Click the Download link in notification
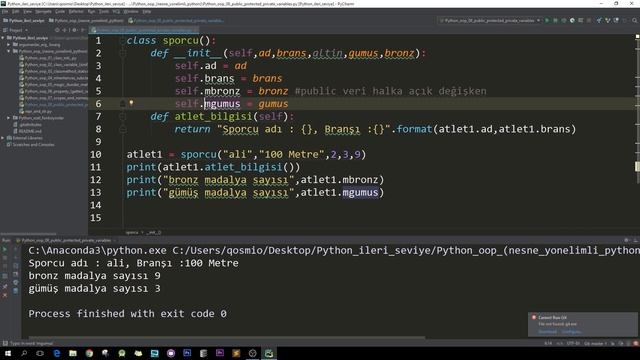This screenshot has width=640, height=360. 547,331
